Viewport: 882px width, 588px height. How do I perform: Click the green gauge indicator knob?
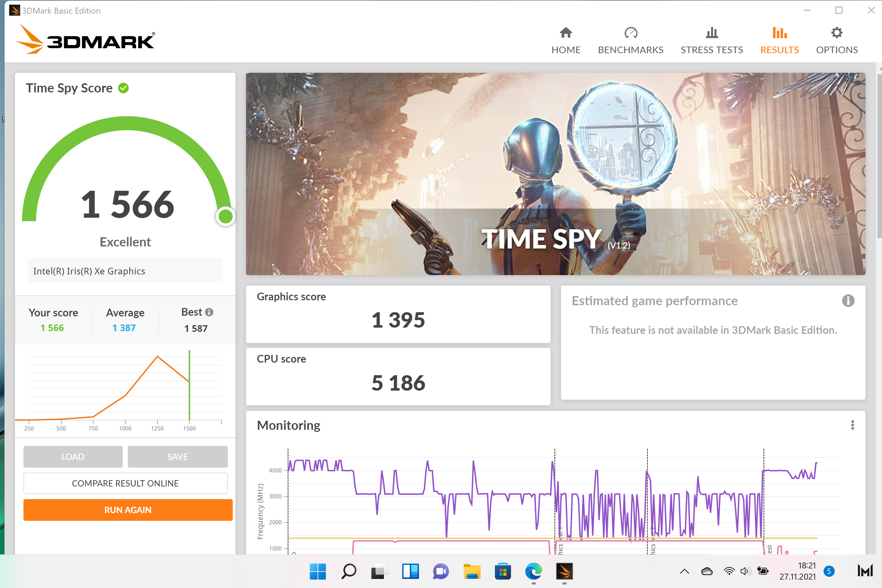click(225, 216)
